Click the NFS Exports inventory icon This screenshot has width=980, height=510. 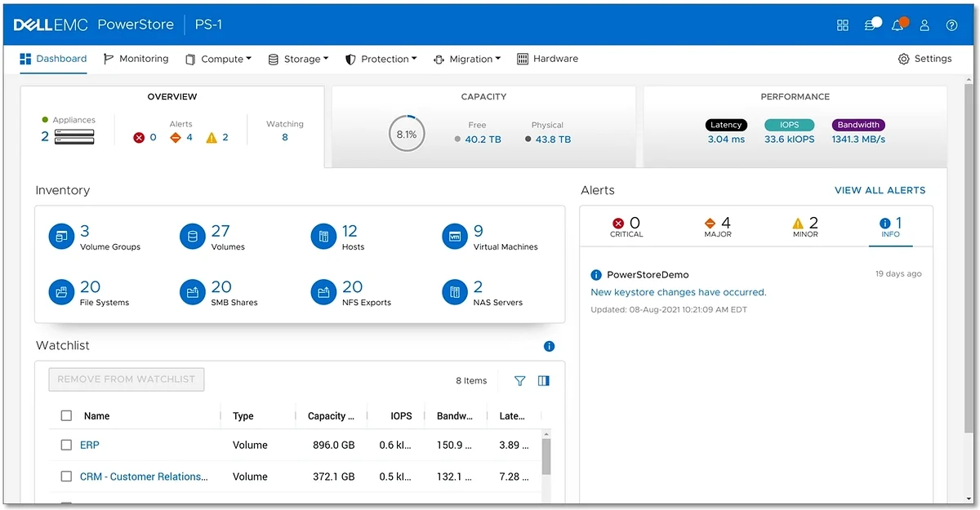[x=324, y=292]
